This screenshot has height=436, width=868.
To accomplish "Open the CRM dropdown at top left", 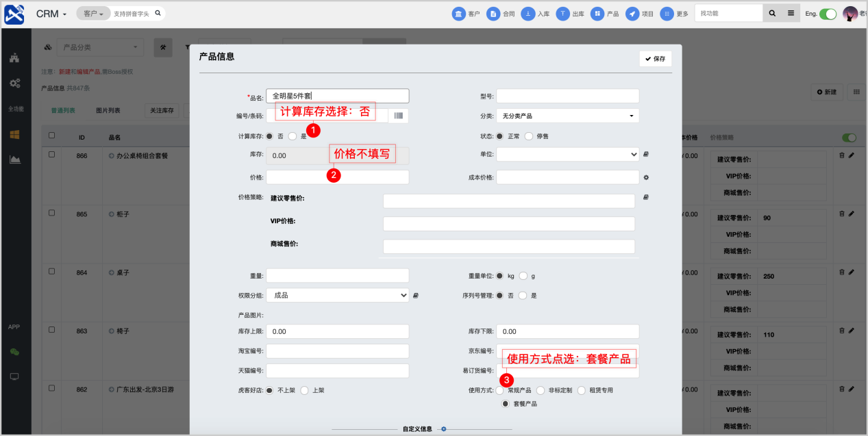I will tap(51, 14).
